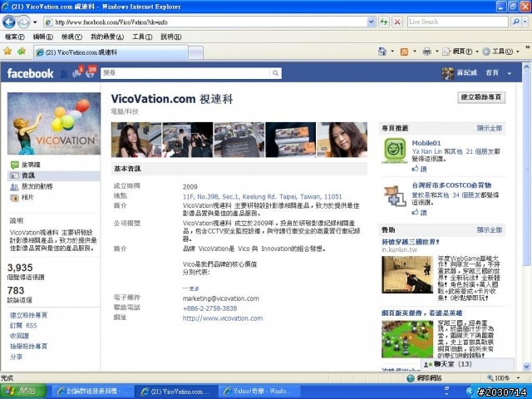
Task: Click the VicoVation profile picture with balloons
Action: click(x=54, y=124)
